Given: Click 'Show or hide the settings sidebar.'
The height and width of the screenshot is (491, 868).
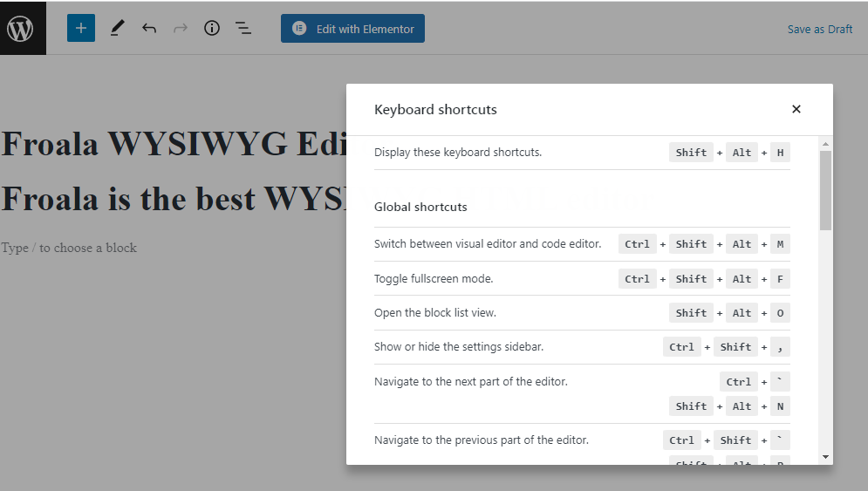Looking at the screenshot, I should click(459, 347).
